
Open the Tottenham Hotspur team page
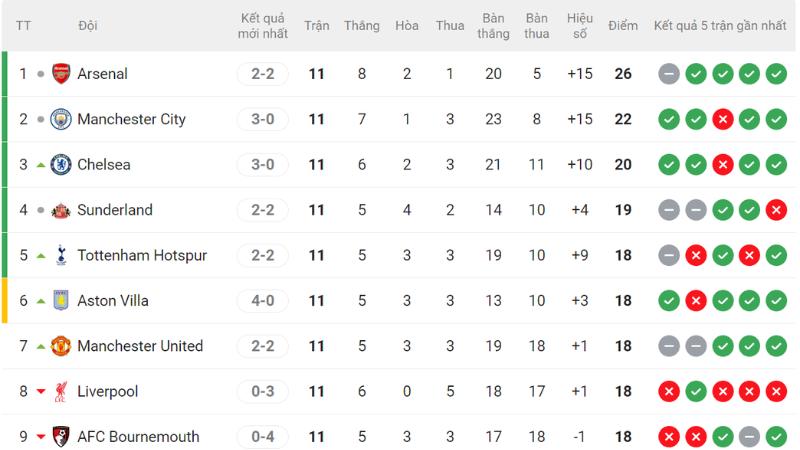[x=142, y=255]
